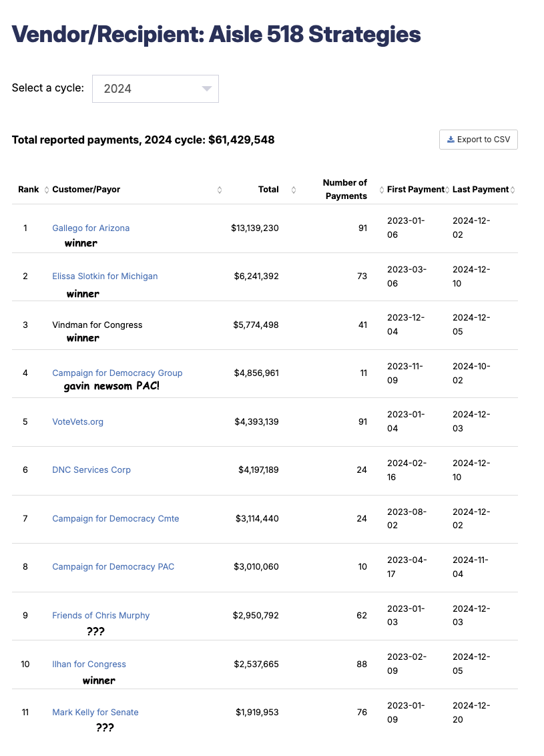Image resolution: width=544 pixels, height=756 pixels.
Task: Open Gallego for Arizona link
Action: coord(91,228)
